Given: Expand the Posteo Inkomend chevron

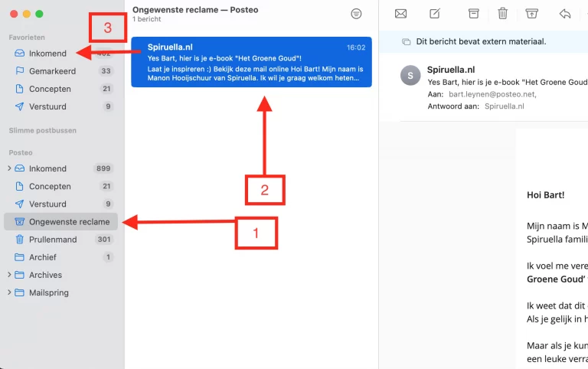Looking at the screenshot, I should coord(9,168).
